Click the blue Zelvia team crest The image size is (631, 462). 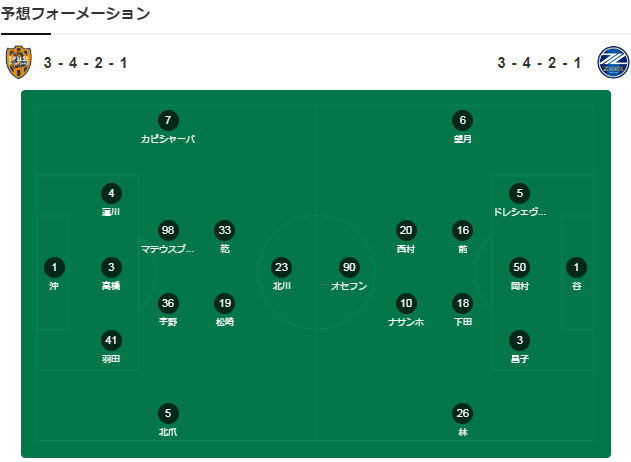[x=613, y=62]
